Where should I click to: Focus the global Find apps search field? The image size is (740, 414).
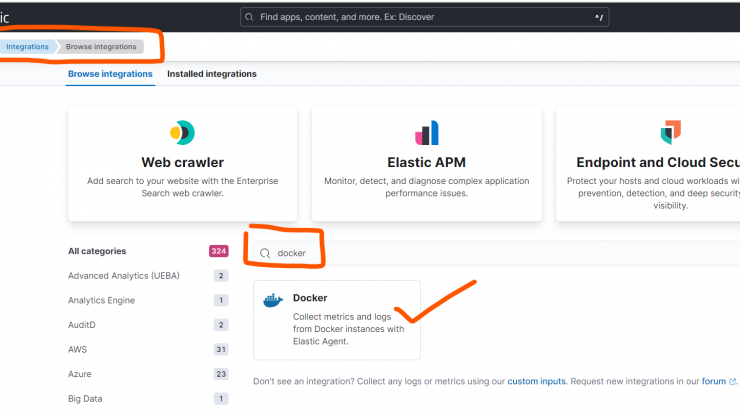pyautogui.click(x=424, y=17)
